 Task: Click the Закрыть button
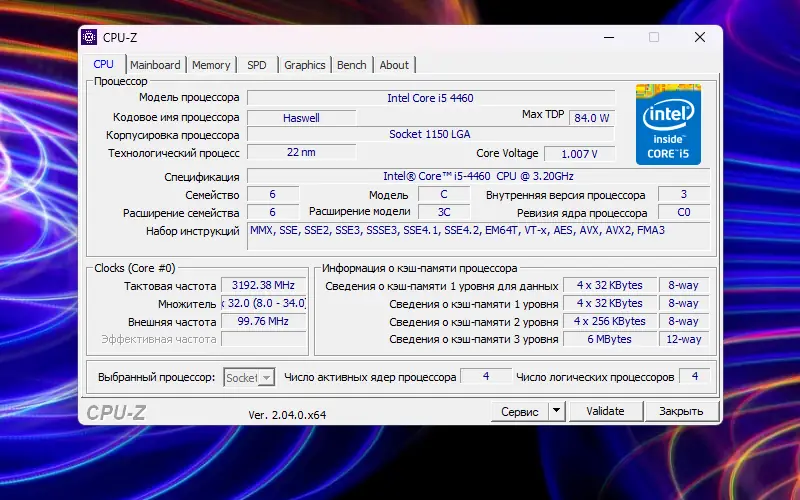click(x=681, y=411)
